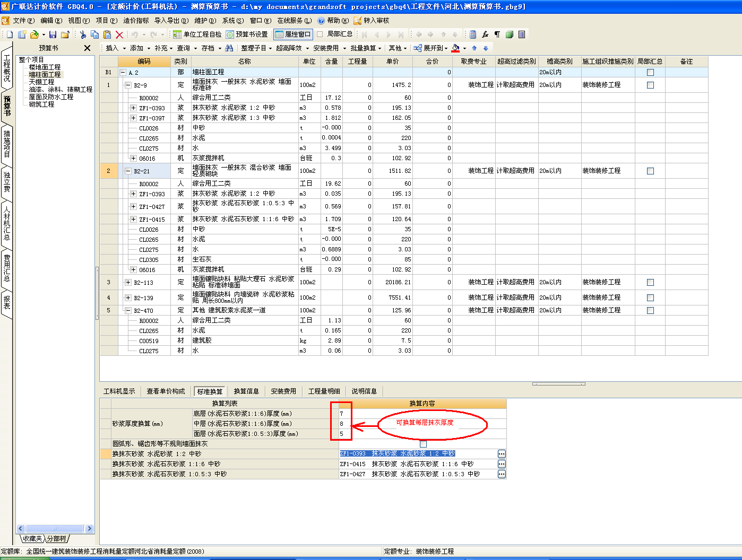This screenshot has width=742, height=560.
Task: Click the 单位工程自检 button
Action: [x=197, y=34]
